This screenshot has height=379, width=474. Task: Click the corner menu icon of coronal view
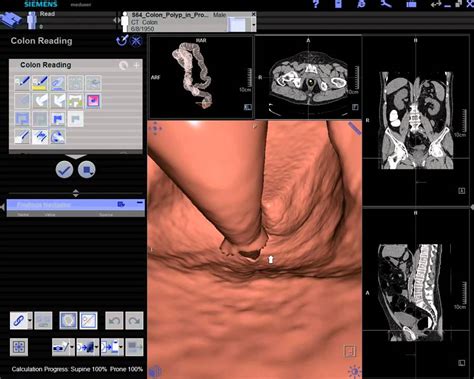[x=462, y=191]
